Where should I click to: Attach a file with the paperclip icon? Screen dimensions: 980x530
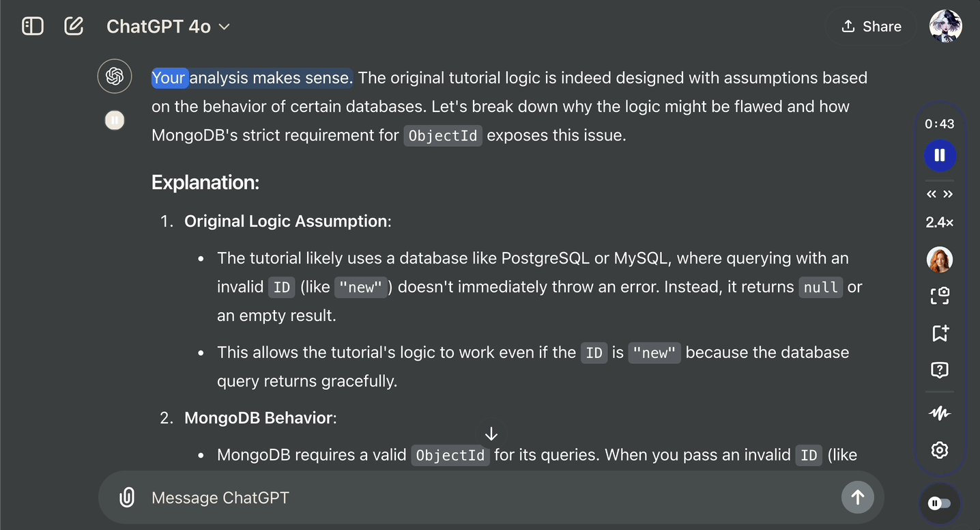(127, 497)
